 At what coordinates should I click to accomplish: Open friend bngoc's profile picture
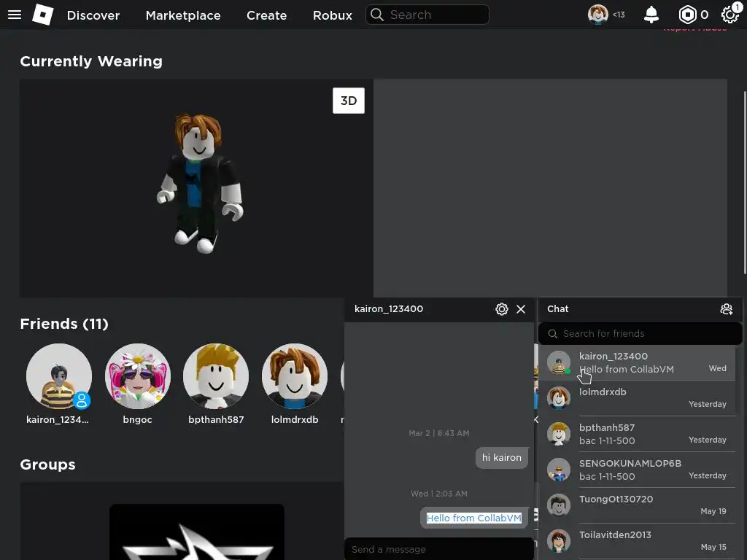tap(137, 376)
